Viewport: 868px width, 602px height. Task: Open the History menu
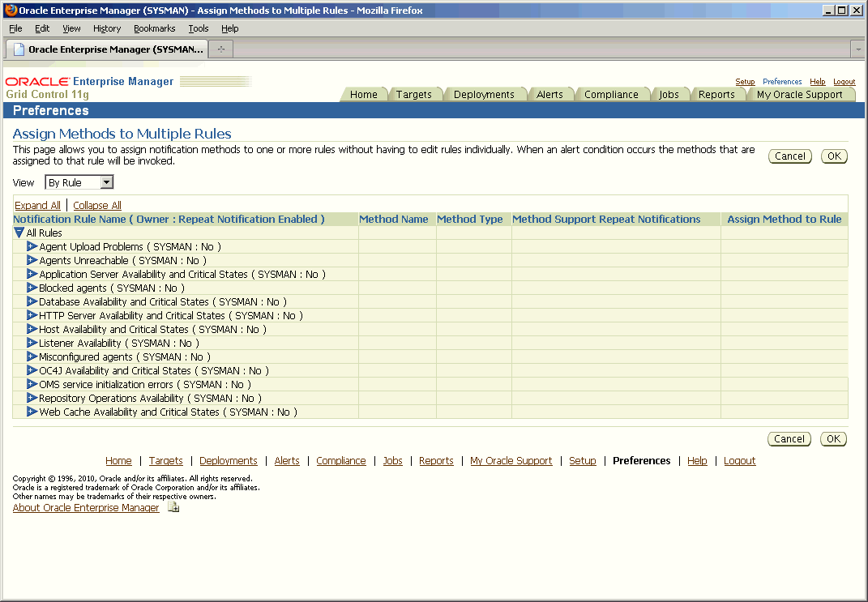pos(107,28)
